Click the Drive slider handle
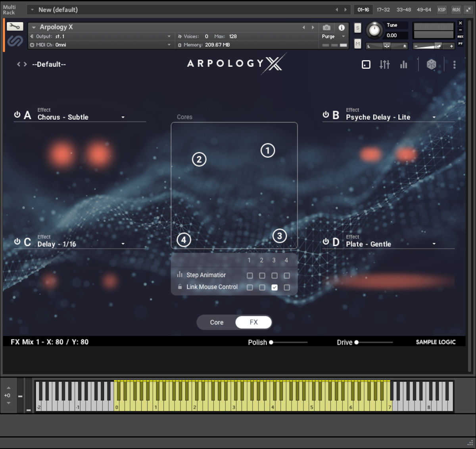This screenshot has width=476, height=449. coord(357,342)
